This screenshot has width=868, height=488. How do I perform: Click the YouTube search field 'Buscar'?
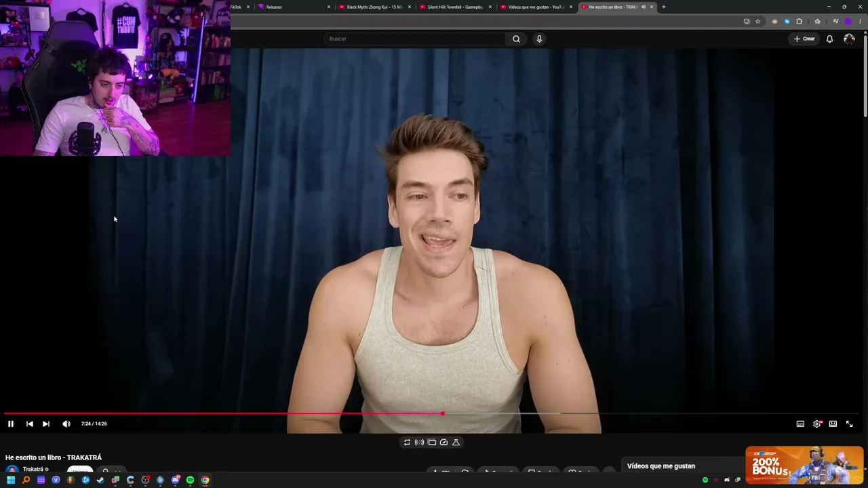tap(414, 39)
